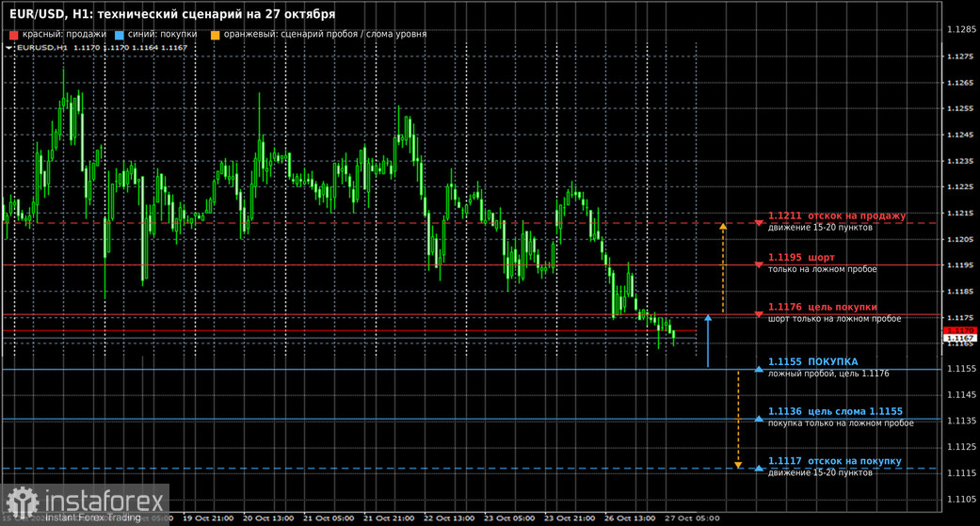This screenshot has height=526, width=980.
Task: Select the blue triangle marker at 1.1136
Action: pyautogui.click(x=759, y=419)
